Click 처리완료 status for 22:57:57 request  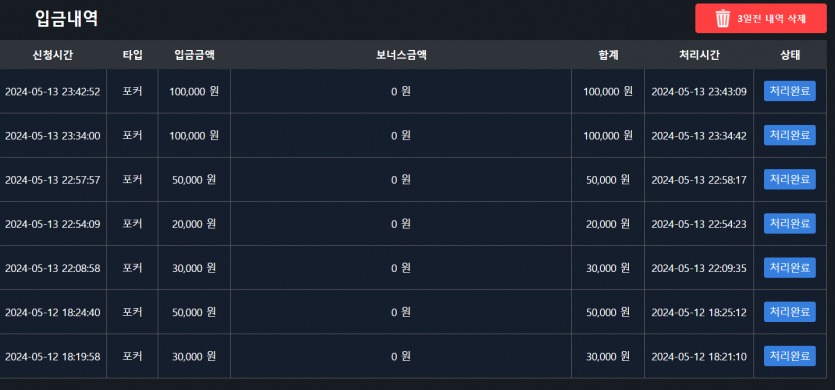pyautogui.click(x=790, y=180)
